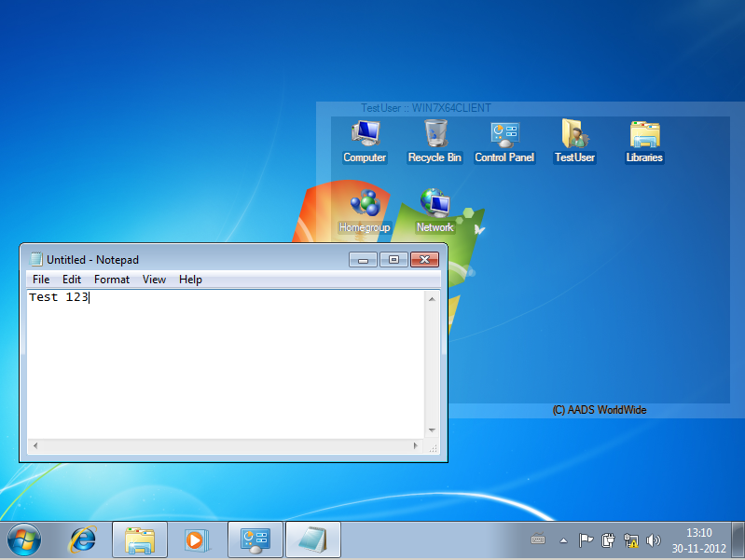
Task: Click the Start button
Action: tap(24, 540)
